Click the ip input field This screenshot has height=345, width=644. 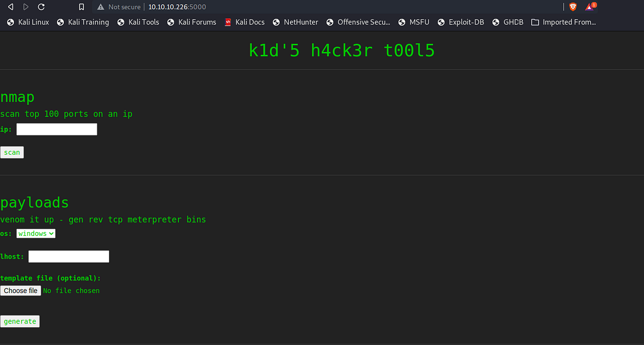pos(56,129)
